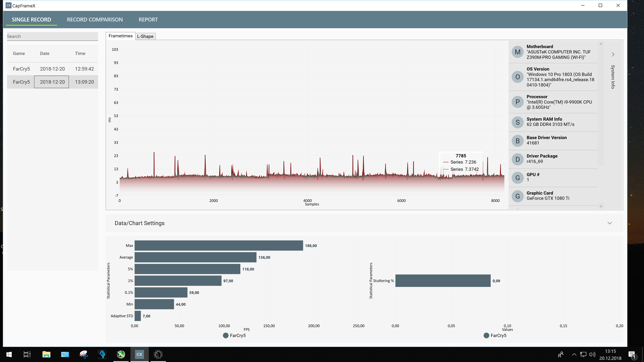Click the Motherboard 'M' info icon

point(518,52)
